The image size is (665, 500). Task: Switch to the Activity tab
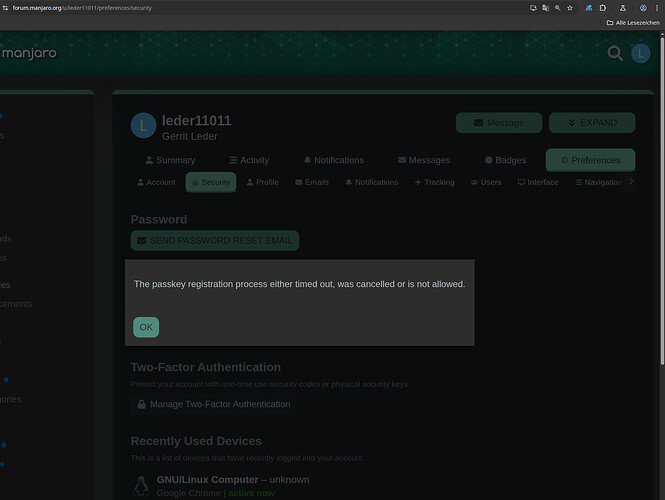coord(249,160)
